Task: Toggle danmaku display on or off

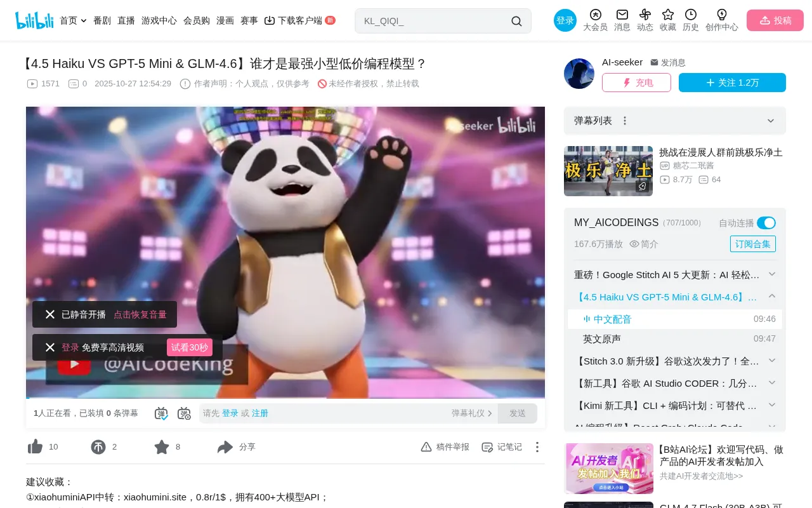Action: [x=161, y=413]
